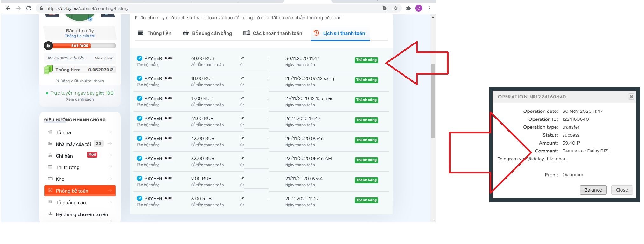
Task: Click the browser back arrow
Action: [x=8, y=9]
